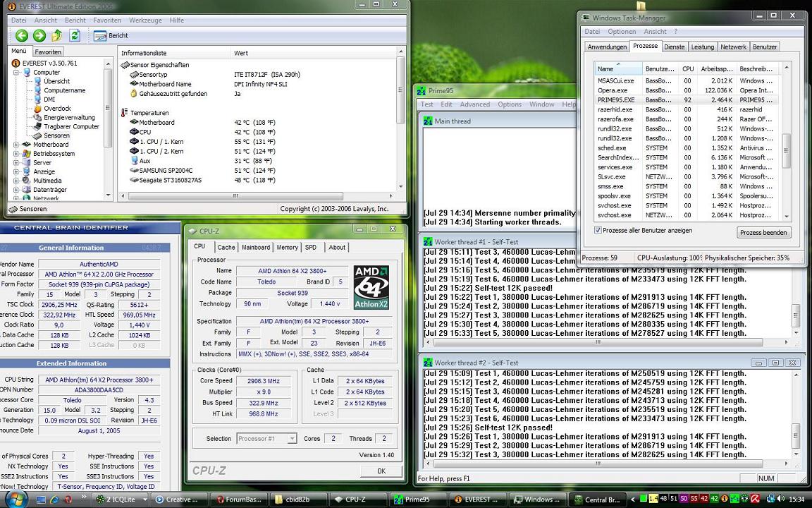Switch to the Mainboard tab in CPU-Z

pos(256,247)
